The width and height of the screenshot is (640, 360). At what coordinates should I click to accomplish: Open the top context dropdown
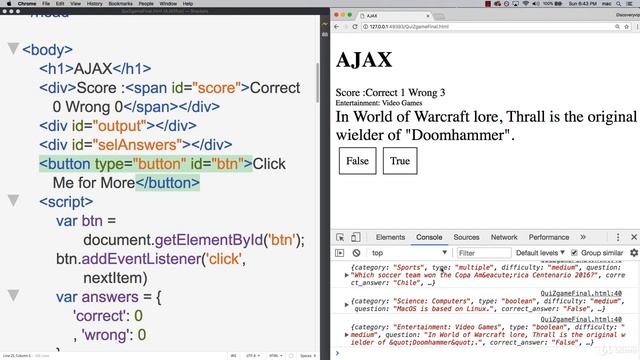tap(409, 253)
